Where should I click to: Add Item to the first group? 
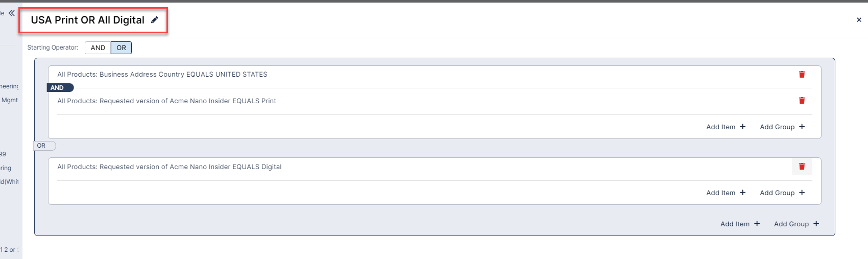pyautogui.click(x=726, y=127)
